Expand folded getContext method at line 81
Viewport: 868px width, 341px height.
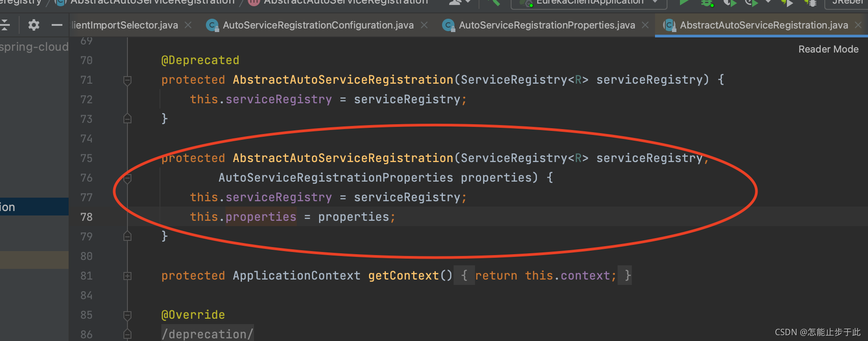coord(127,276)
